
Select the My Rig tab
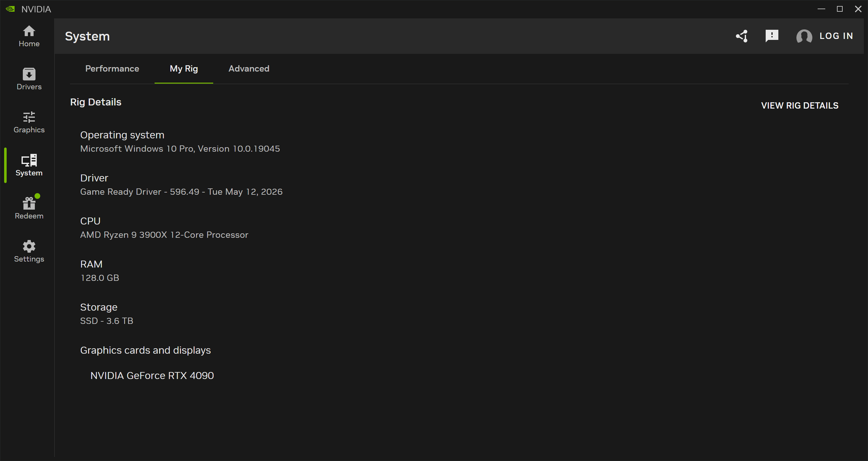click(x=184, y=69)
